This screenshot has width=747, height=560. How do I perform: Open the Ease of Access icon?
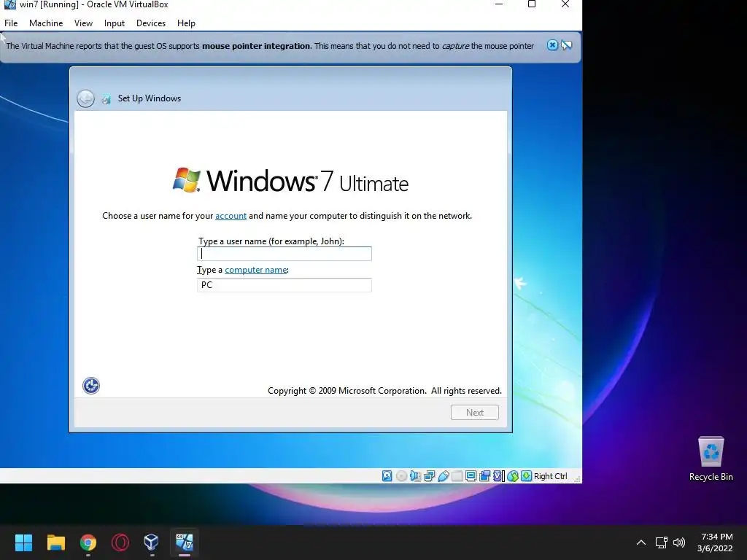pyautogui.click(x=91, y=385)
